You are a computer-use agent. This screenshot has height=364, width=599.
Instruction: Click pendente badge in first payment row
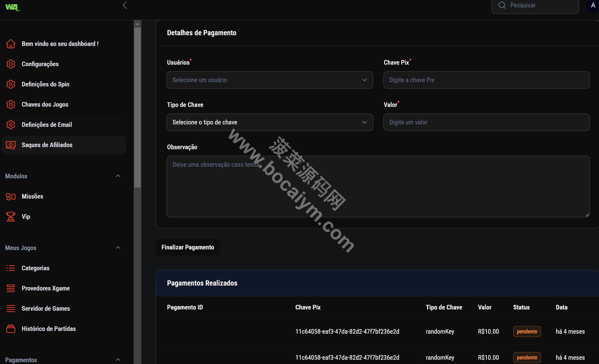coord(527,332)
